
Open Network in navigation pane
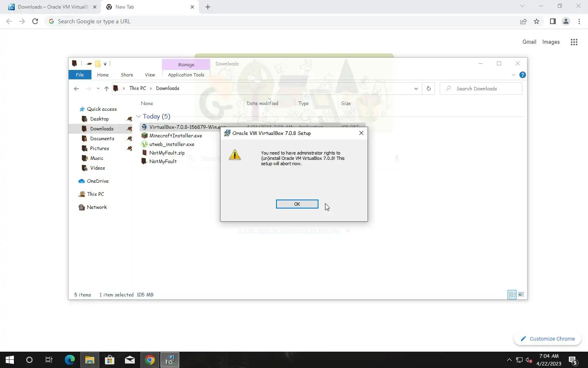[97, 207]
